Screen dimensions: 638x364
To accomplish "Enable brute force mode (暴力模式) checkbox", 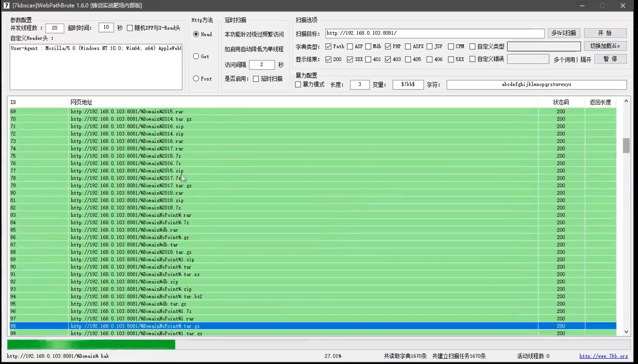I will tap(298, 85).
